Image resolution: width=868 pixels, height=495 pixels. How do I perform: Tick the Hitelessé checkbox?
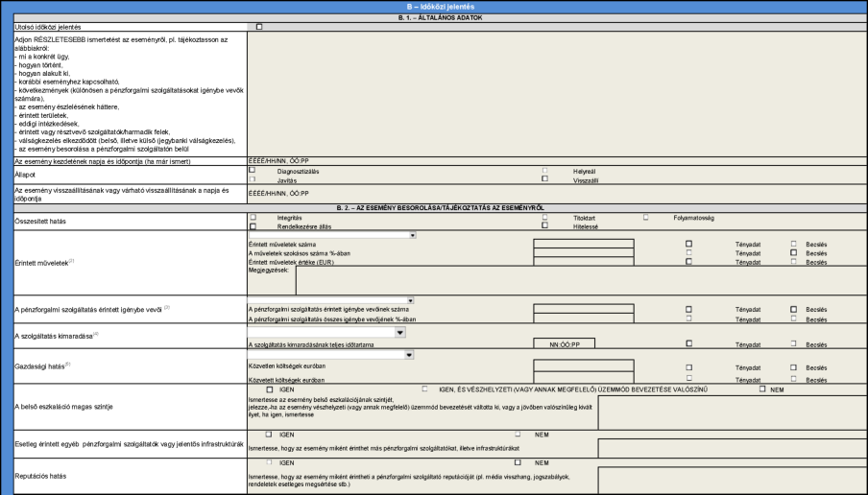pos(544,225)
